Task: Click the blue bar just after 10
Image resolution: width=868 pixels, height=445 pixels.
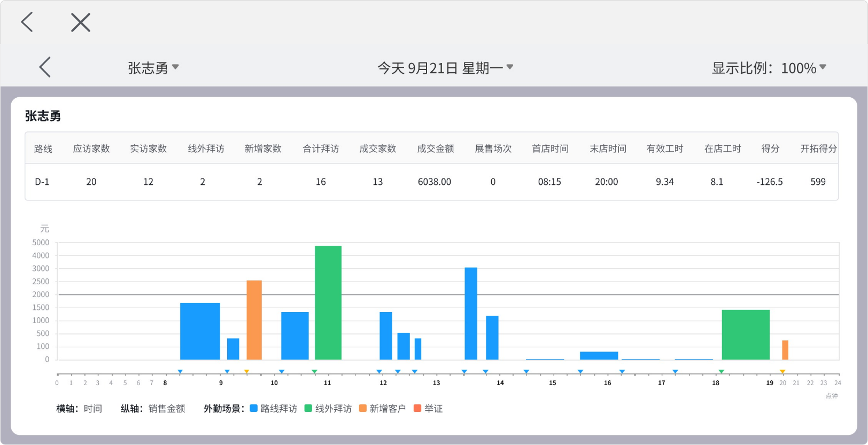Action: point(295,335)
